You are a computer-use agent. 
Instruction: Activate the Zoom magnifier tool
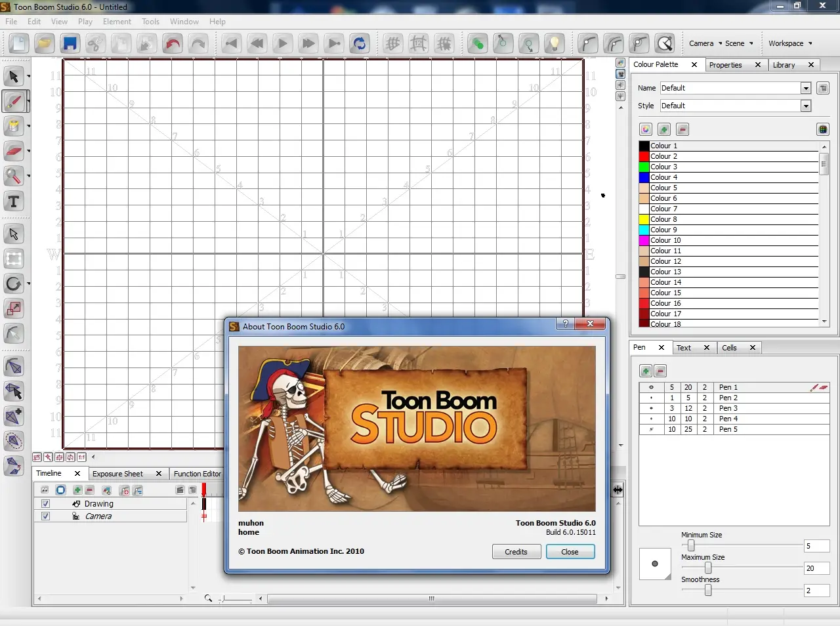[14, 176]
